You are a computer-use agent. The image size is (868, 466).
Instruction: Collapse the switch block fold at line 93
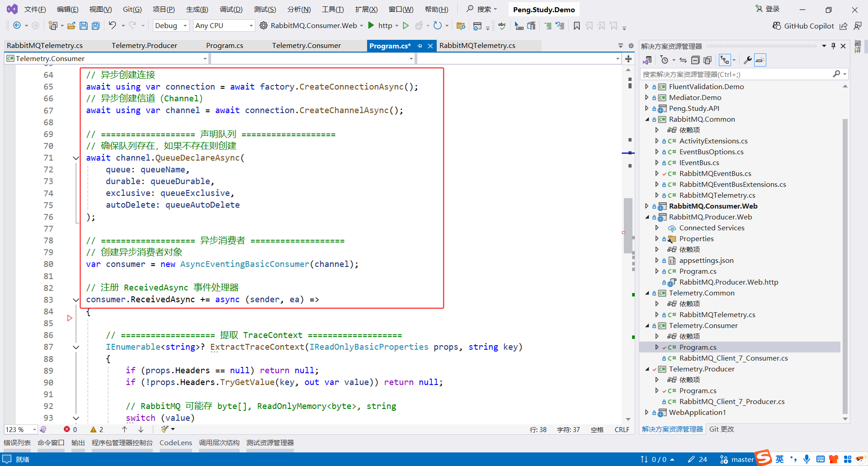tap(76, 418)
